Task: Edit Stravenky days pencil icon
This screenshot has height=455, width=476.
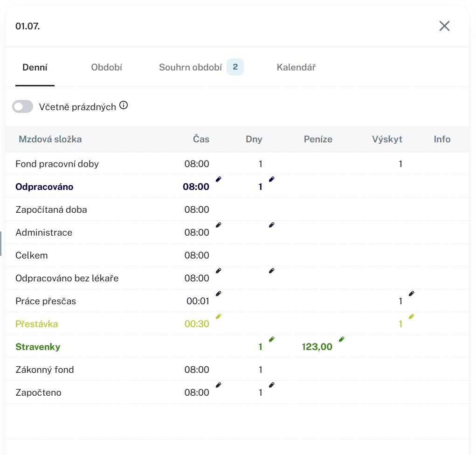Action: 272,339
